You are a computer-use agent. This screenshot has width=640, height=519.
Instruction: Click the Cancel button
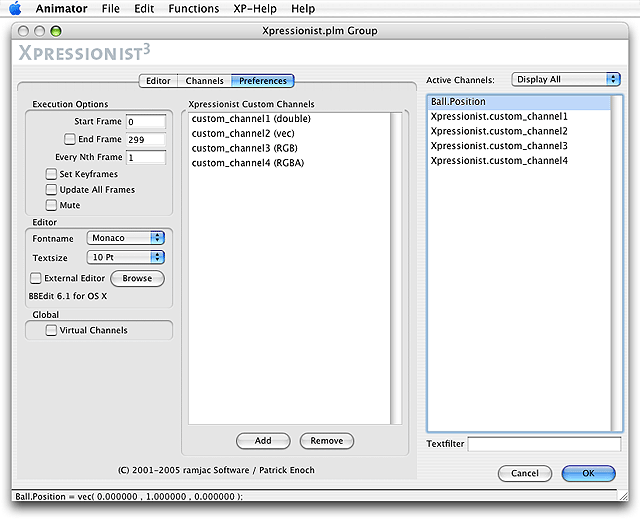point(525,473)
